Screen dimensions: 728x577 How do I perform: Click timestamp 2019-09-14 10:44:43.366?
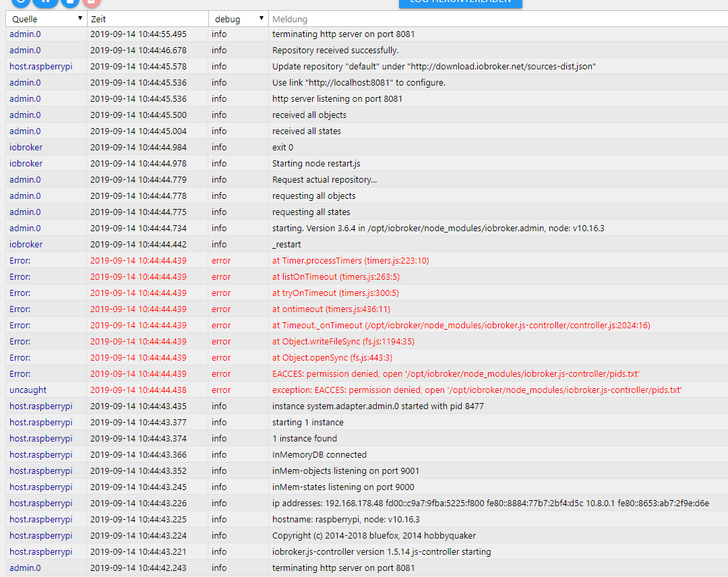point(138,455)
